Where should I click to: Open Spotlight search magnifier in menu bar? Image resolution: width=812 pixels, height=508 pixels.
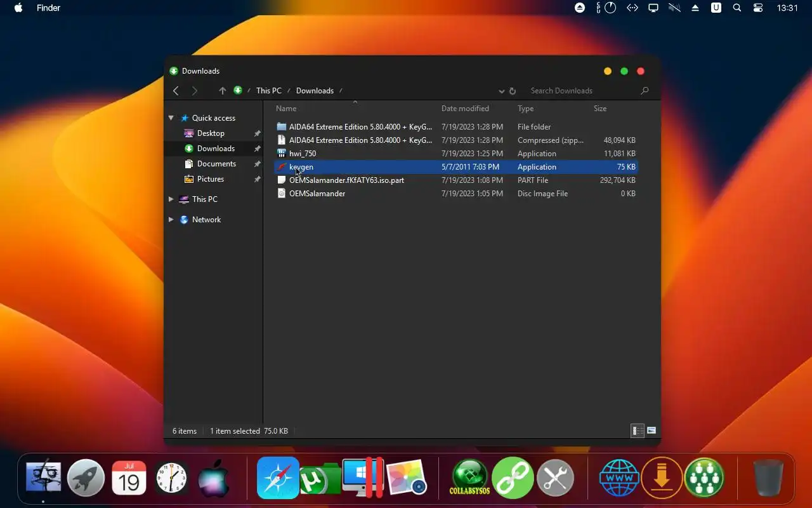737,8
